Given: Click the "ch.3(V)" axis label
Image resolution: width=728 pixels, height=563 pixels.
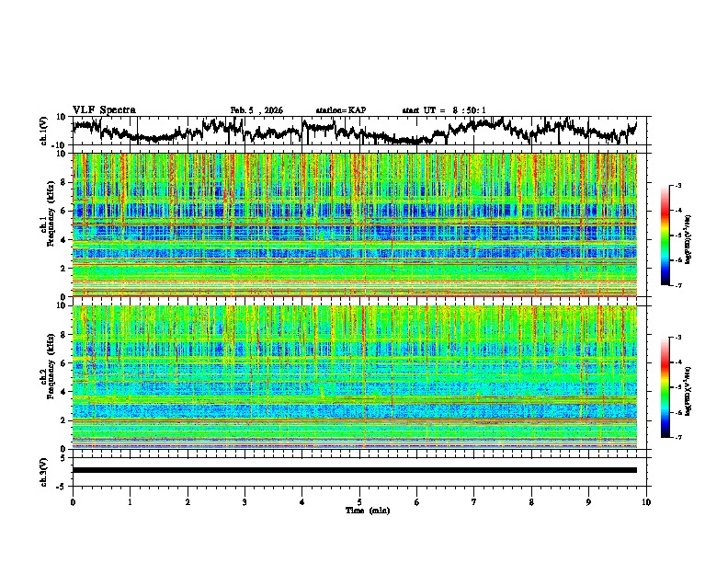Looking at the screenshot, I should pyautogui.click(x=43, y=472).
